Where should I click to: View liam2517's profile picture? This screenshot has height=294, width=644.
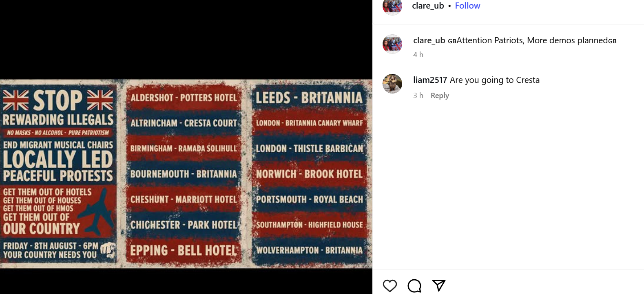click(x=392, y=84)
